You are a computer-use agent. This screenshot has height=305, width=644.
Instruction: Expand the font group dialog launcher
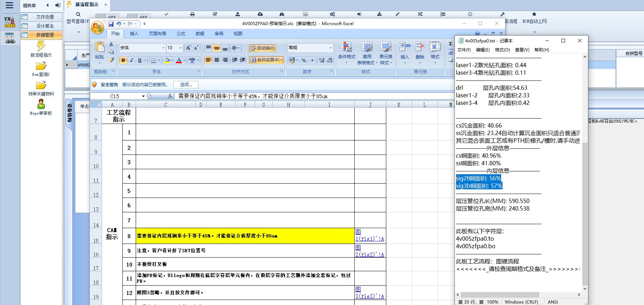[199, 71]
